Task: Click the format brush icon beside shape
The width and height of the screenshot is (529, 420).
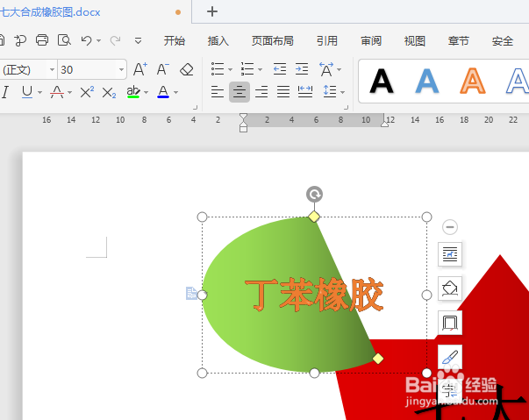Action: tap(450, 357)
